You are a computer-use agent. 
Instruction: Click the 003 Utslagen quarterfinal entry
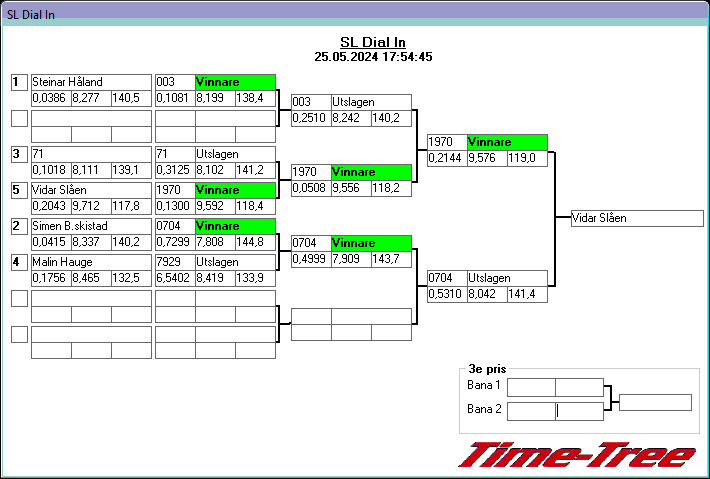[351, 102]
